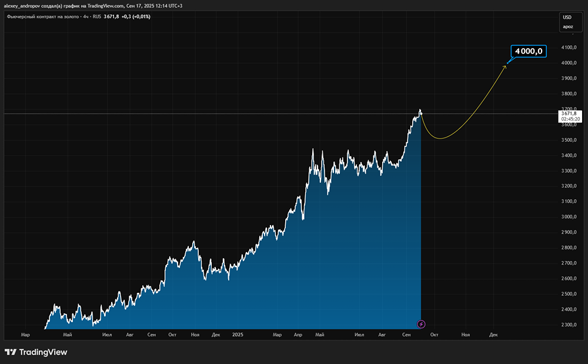The width and height of the screenshot is (588, 364).
Task: Open the USD currency selector
Action: pyautogui.click(x=567, y=17)
